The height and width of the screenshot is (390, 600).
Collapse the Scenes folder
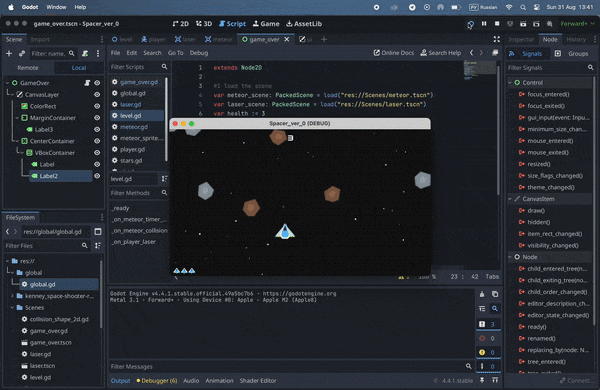pyautogui.click(x=12, y=308)
